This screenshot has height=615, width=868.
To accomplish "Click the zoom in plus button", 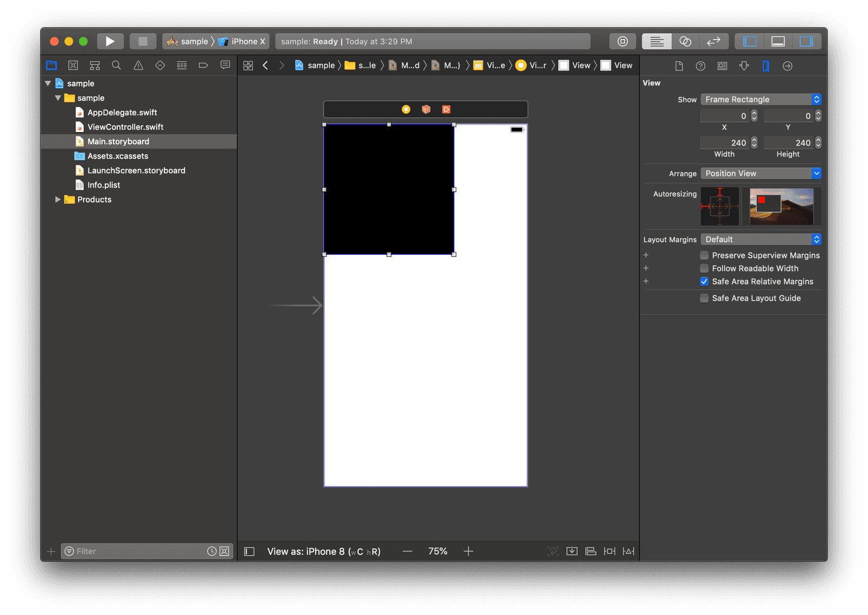I will tap(468, 551).
